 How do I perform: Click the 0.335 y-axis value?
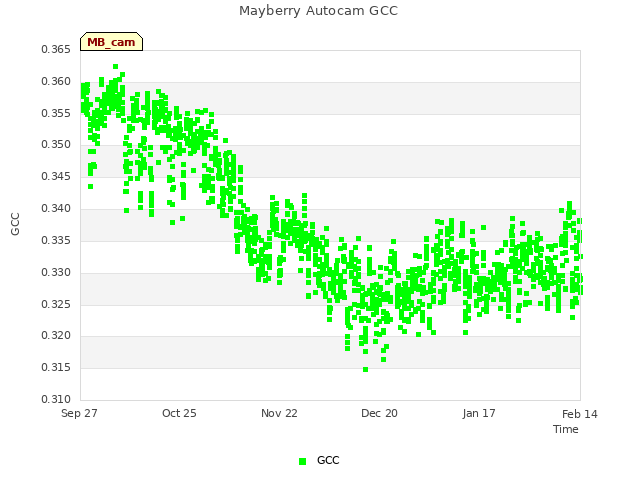56,240
